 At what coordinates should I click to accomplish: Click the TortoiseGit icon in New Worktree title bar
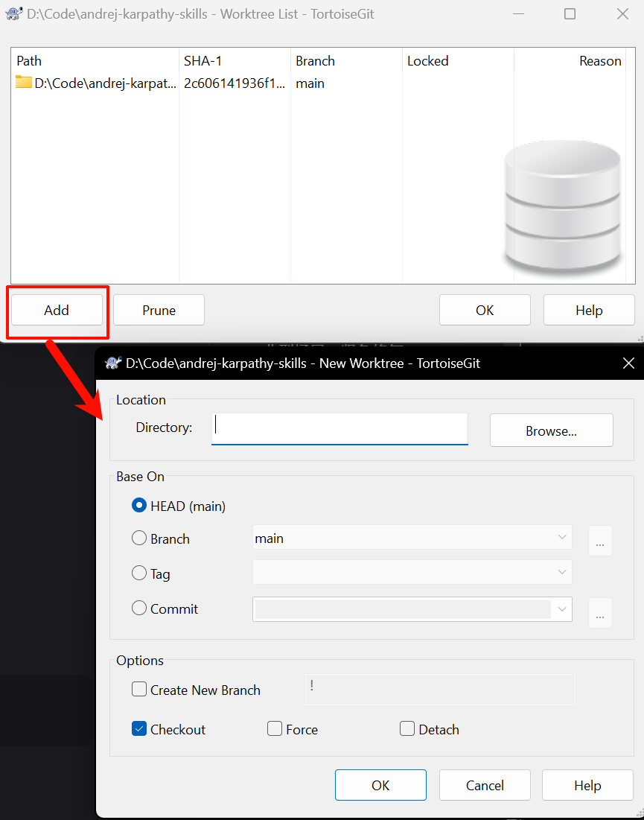pos(113,363)
